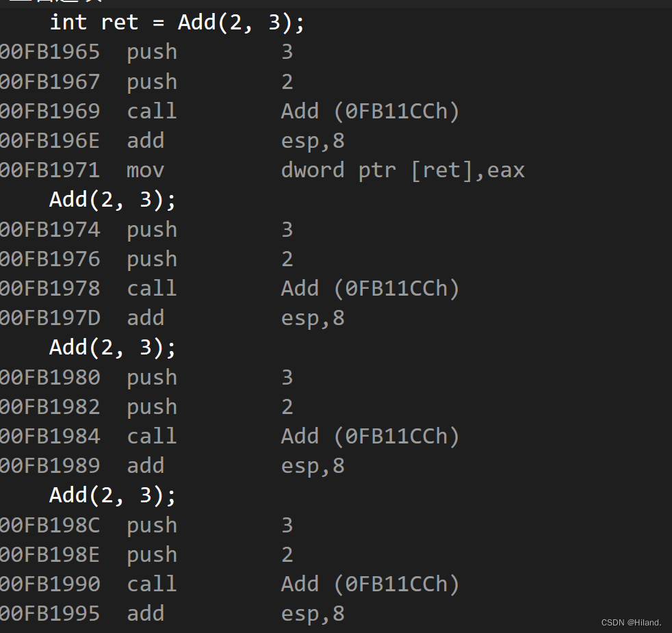672x633 pixels.
Task: Select the call Add instruction at 00FB1969
Action: (x=152, y=112)
